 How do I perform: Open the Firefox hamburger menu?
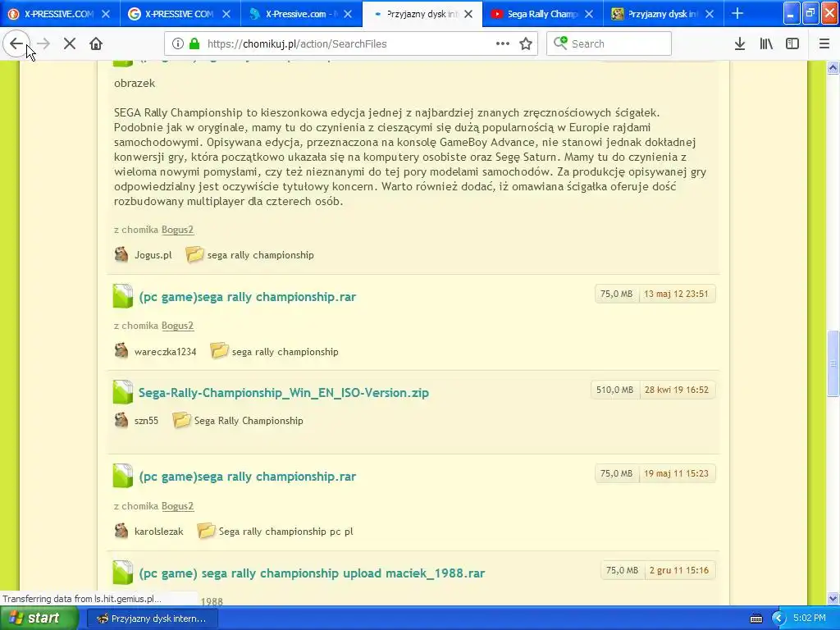click(824, 44)
